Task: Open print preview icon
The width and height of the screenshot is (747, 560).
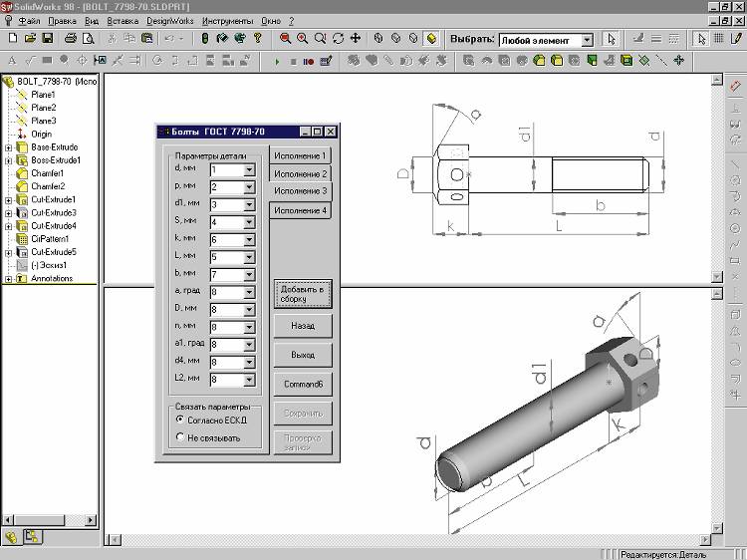Action: tap(88, 38)
